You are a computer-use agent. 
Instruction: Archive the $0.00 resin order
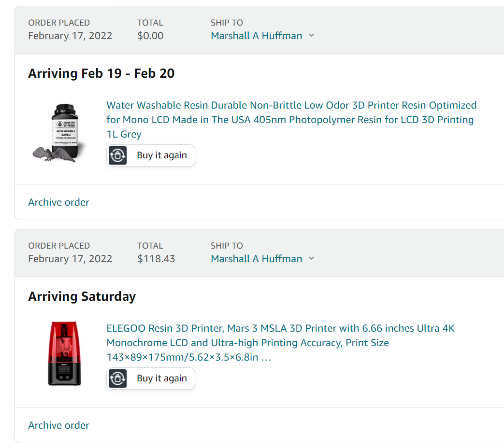59,202
